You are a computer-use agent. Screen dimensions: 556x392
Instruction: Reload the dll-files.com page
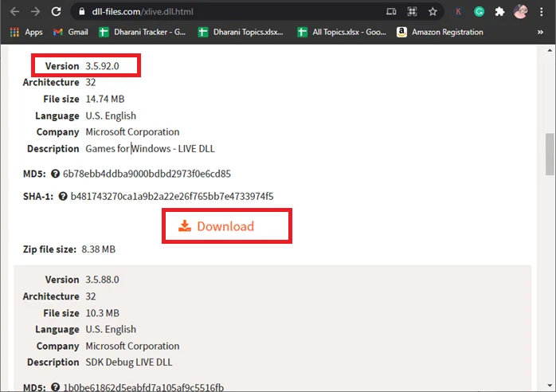pos(56,12)
